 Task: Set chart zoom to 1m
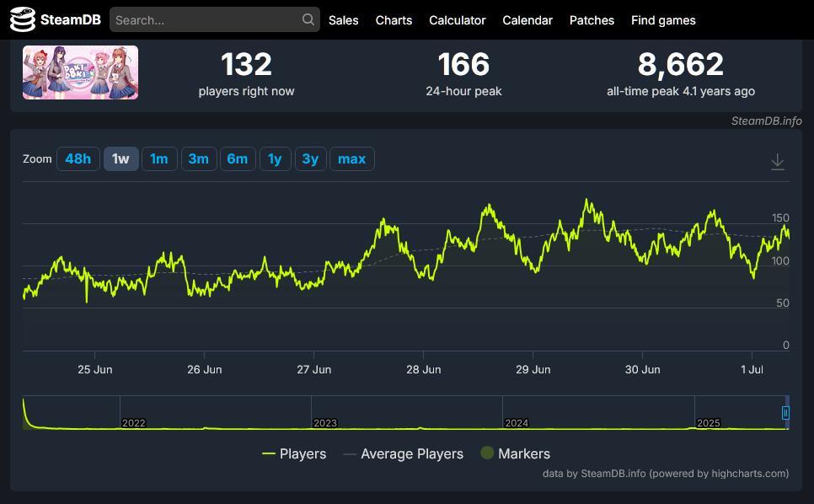(159, 158)
